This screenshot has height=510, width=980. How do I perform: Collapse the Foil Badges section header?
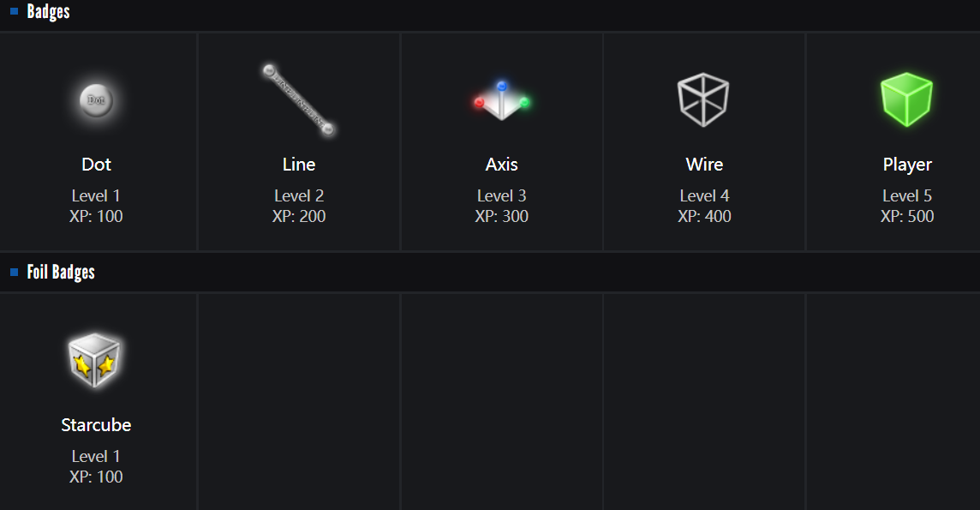coord(61,273)
